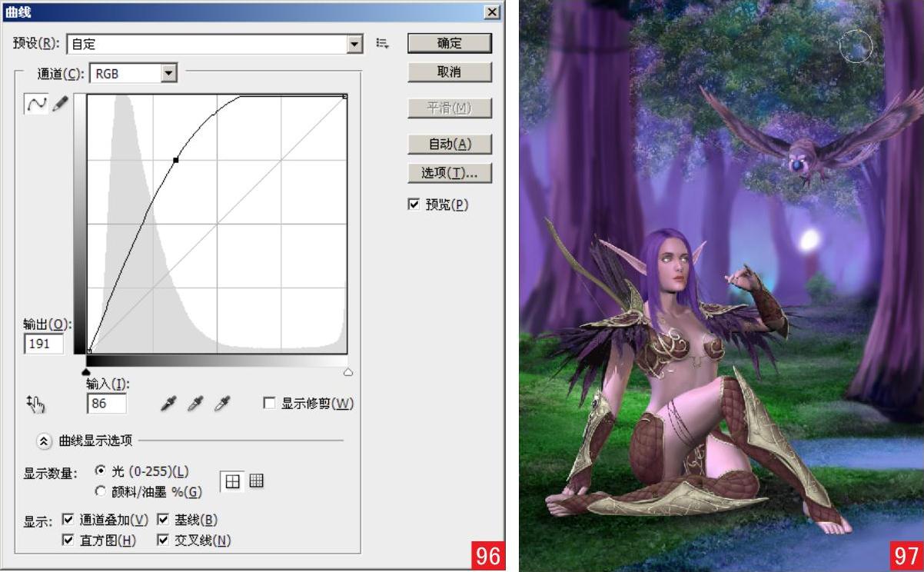The width and height of the screenshot is (924, 572).
Task: Click the white point slider triangle
Action: [347, 372]
